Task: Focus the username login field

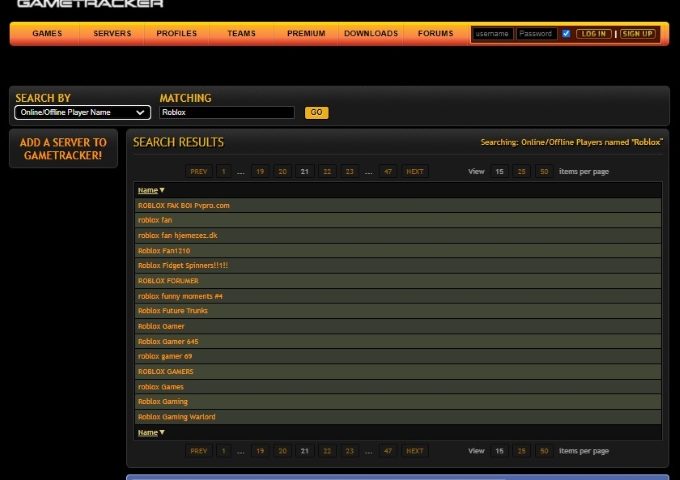Action: (492, 34)
